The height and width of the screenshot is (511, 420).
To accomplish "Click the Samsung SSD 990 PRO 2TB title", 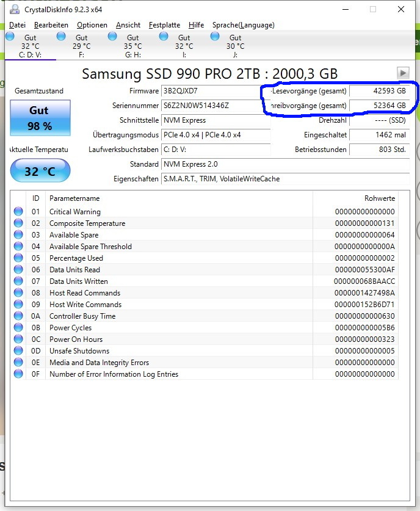I will (x=209, y=74).
